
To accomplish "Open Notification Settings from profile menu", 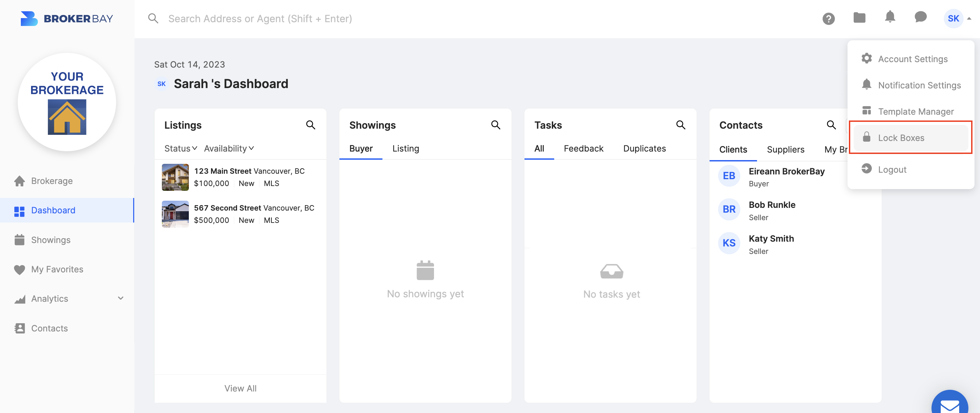I will pos(911,85).
